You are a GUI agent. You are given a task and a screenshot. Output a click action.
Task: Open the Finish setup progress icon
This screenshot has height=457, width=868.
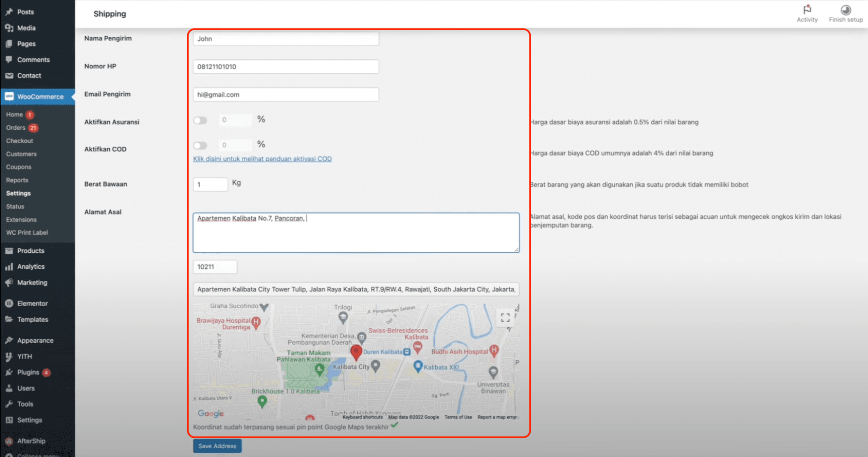tap(846, 10)
